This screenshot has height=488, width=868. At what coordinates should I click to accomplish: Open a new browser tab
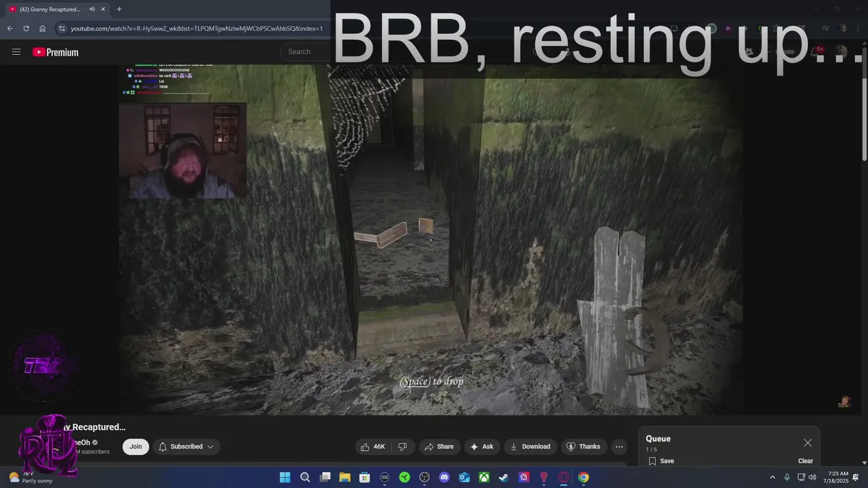(x=119, y=9)
